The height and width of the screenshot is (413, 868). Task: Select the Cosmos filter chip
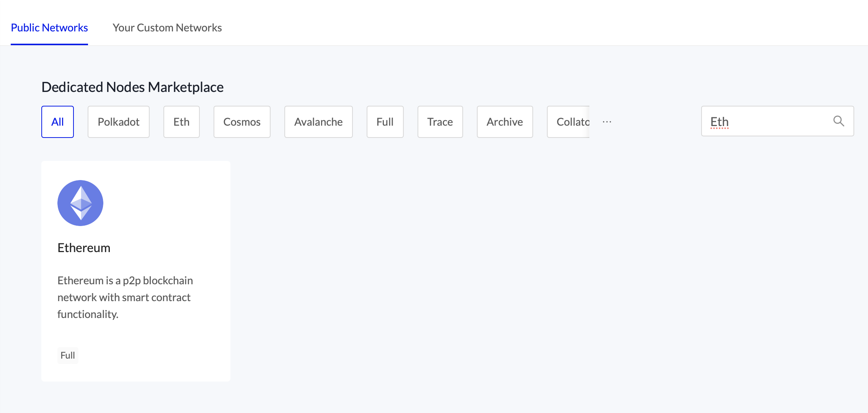pyautogui.click(x=242, y=121)
